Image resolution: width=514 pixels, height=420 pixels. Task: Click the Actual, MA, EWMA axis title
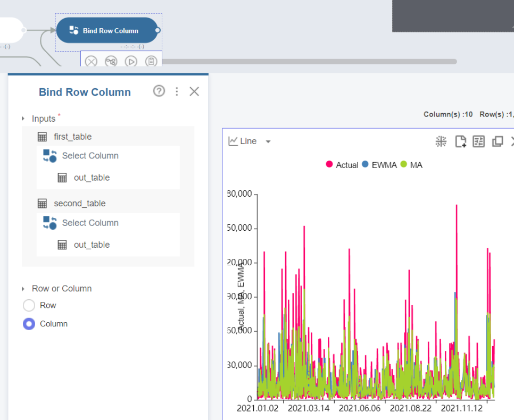tap(241, 297)
